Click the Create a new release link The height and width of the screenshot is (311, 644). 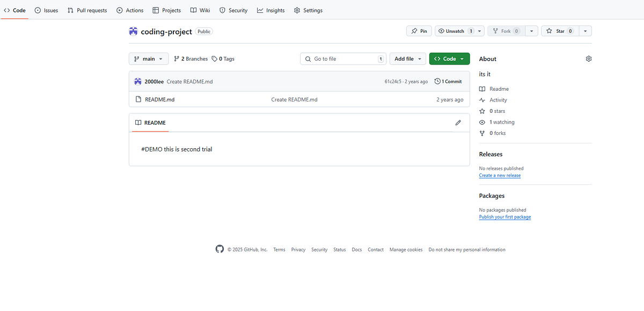(500, 175)
